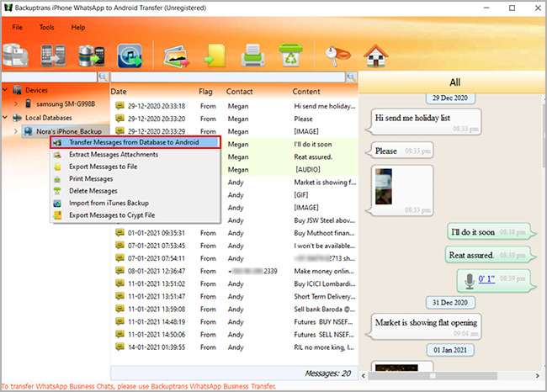Collapse the Local Databases tree node
Viewport: 547px width, 392px height.
click(6, 118)
